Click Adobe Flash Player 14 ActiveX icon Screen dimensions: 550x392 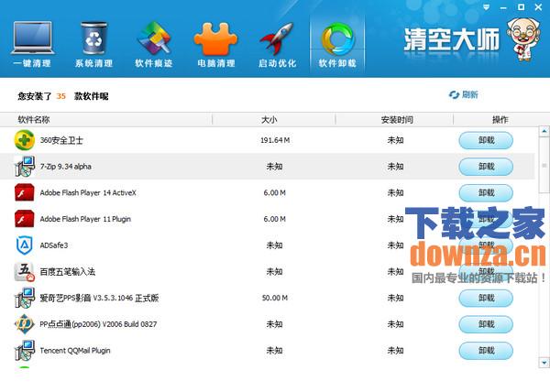(24, 192)
